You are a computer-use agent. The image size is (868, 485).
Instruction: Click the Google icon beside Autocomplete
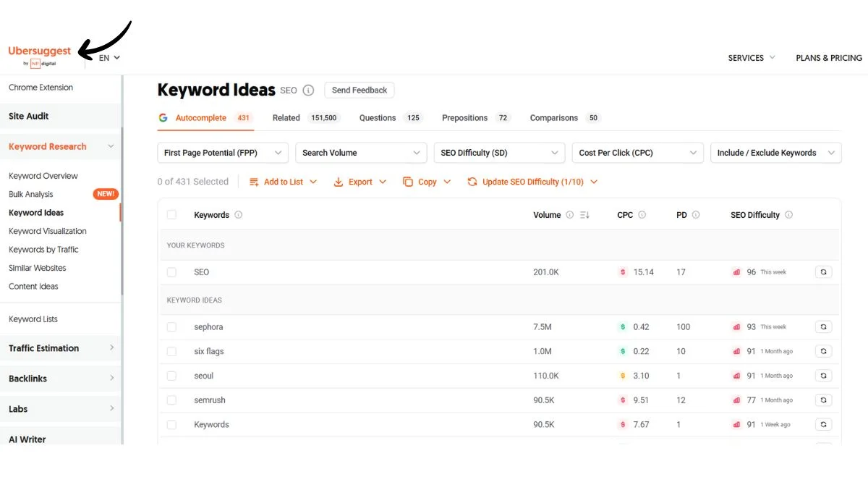tap(163, 118)
